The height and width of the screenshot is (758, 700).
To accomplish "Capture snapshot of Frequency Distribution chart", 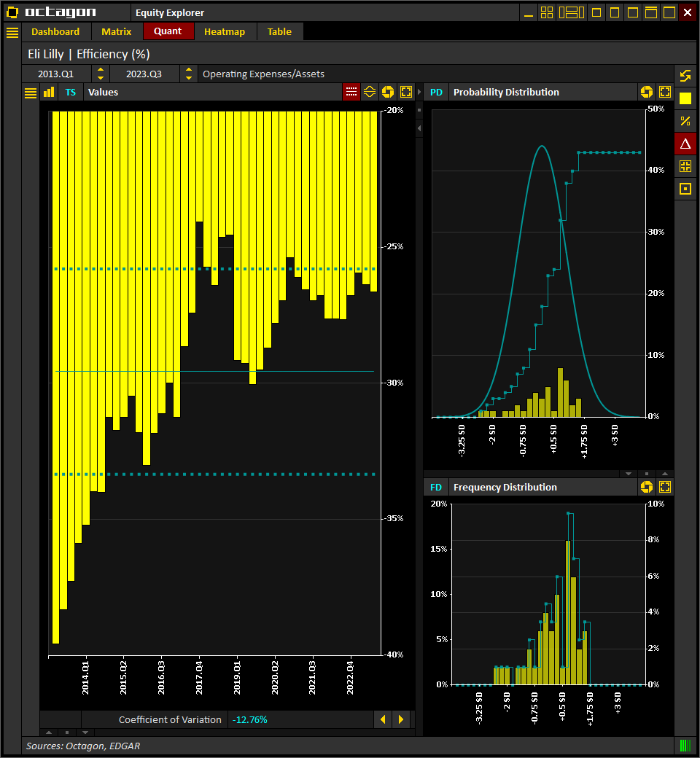I will point(647,487).
